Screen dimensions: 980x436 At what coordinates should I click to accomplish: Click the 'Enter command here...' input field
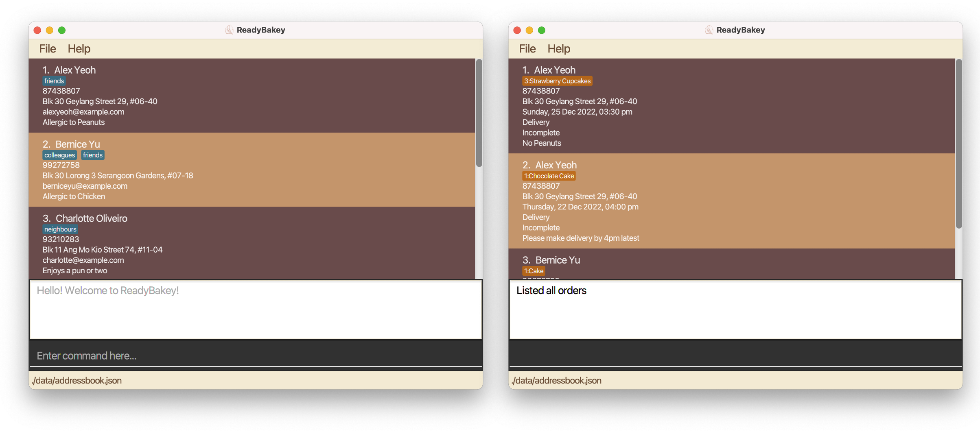coord(256,355)
